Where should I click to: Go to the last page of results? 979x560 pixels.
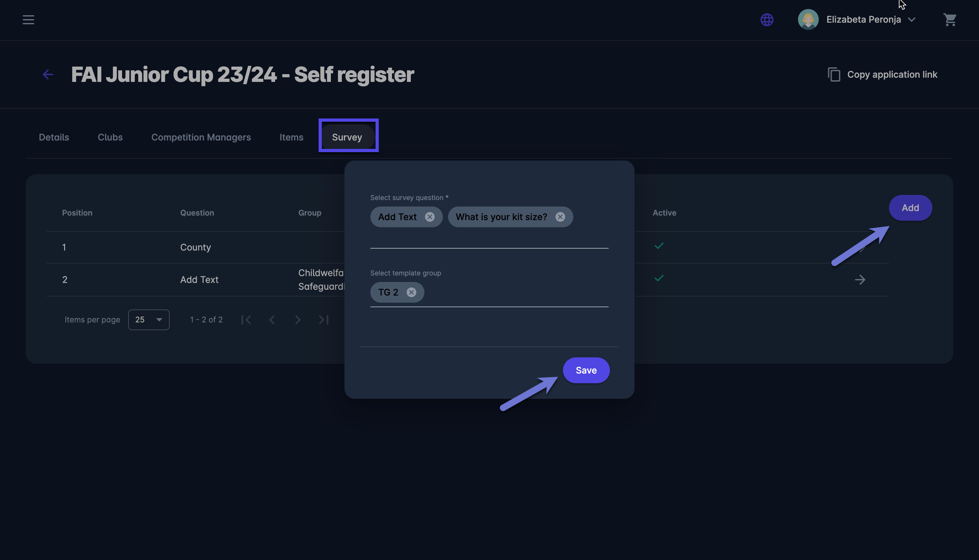323,319
